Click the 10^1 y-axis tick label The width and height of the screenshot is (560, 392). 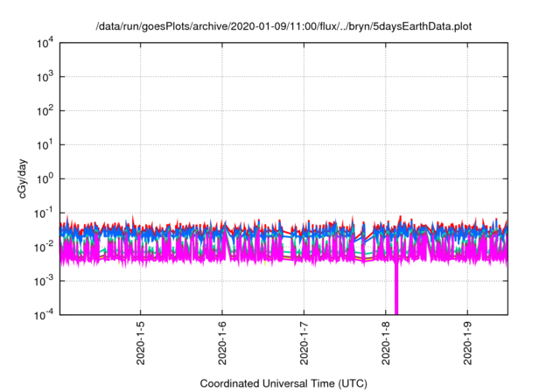(x=45, y=144)
